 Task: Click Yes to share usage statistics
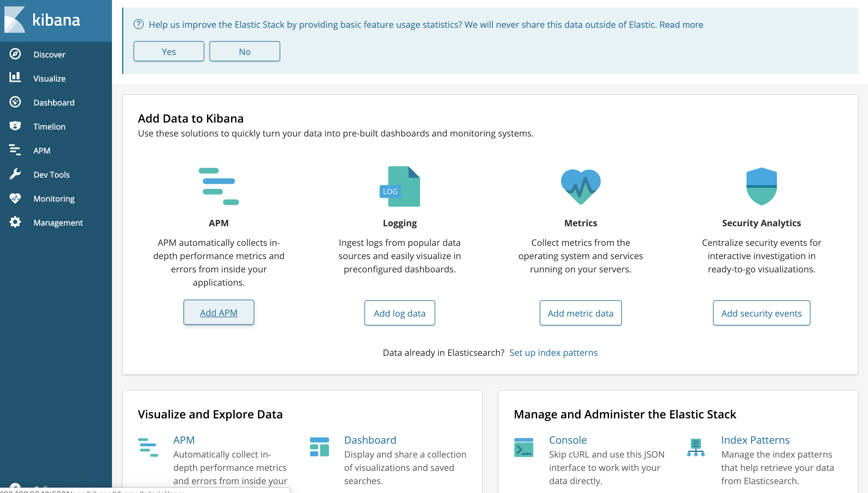(169, 51)
